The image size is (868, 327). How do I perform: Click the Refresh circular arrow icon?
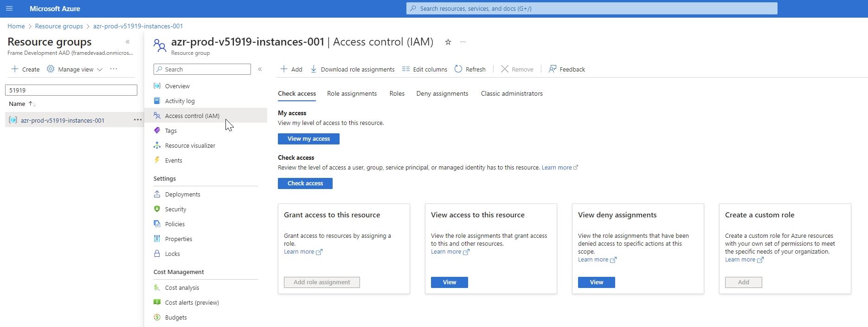coord(458,69)
